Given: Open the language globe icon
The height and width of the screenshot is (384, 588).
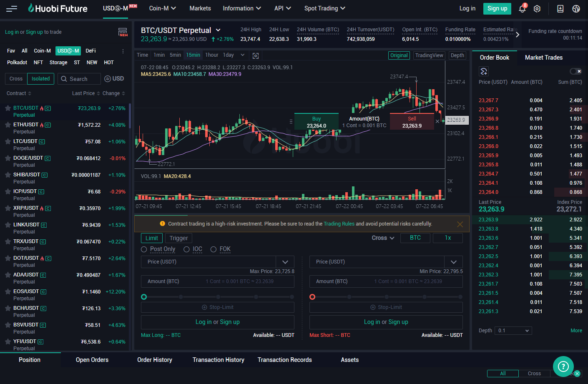Looking at the screenshot, I should coord(576,9).
